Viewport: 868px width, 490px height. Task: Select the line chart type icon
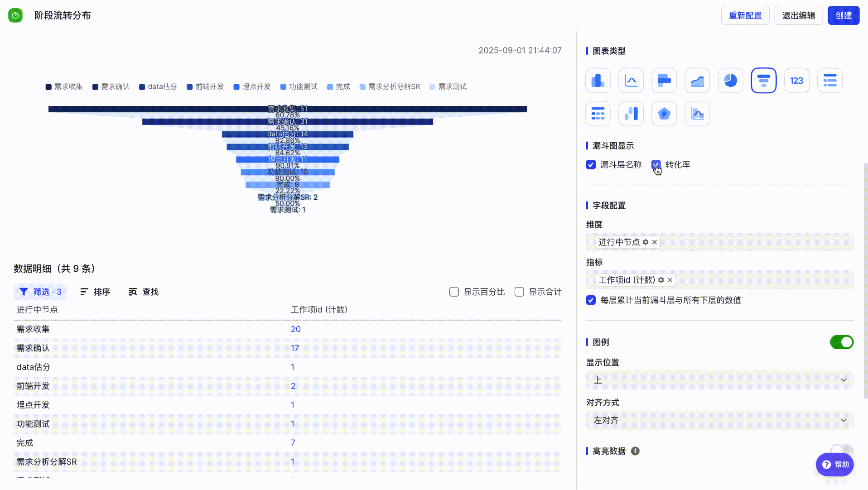tap(631, 81)
